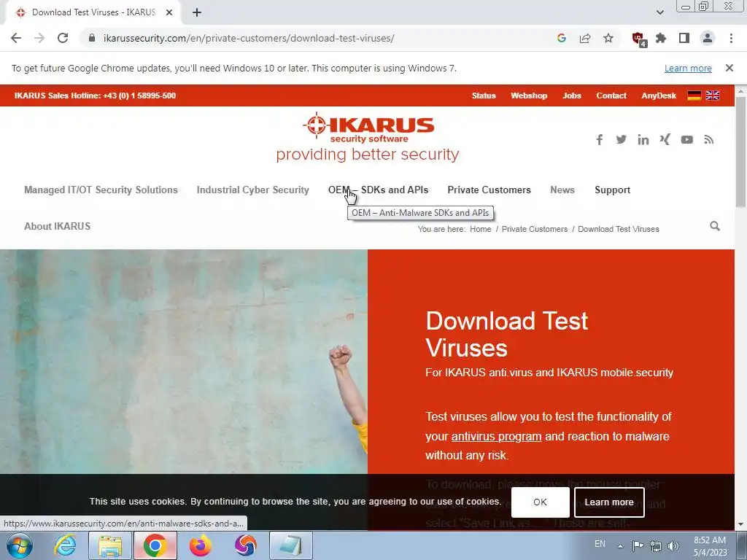Launch Internet Explorer from taskbar
The image size is (747, 560).
65,545
